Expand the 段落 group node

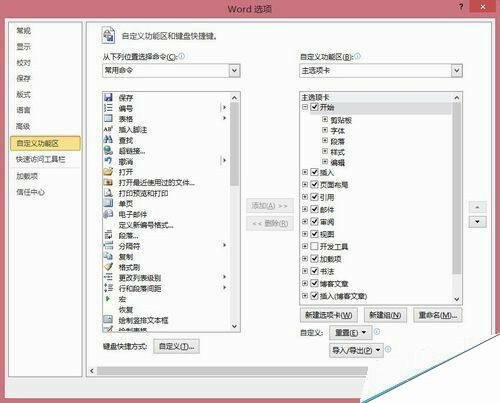click(x=325, y=140)
